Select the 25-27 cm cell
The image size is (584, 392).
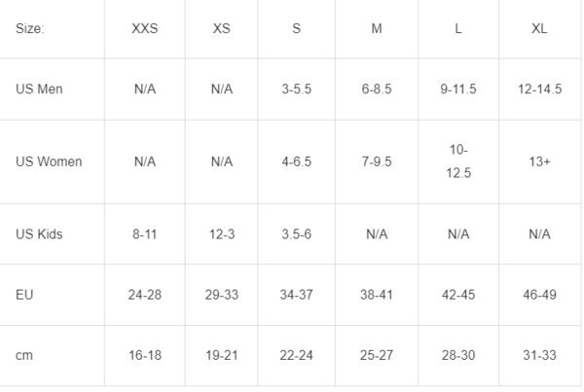(376, 356)
